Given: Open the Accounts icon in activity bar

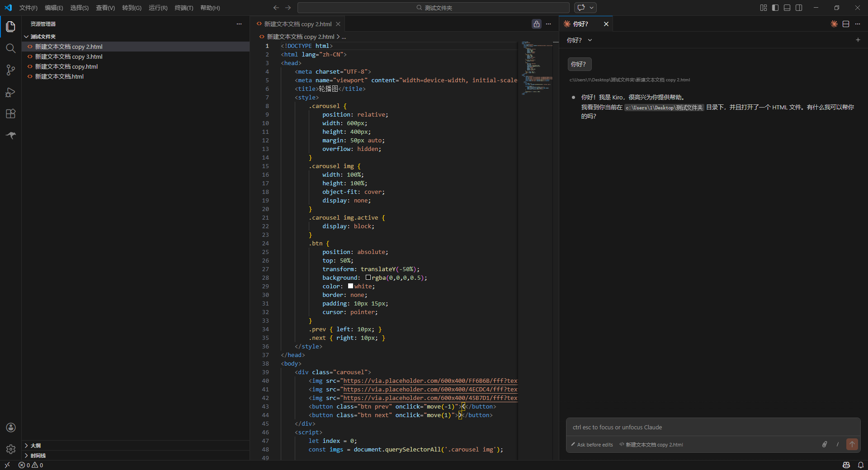Looking at the screenshot, I should [11, 428].
